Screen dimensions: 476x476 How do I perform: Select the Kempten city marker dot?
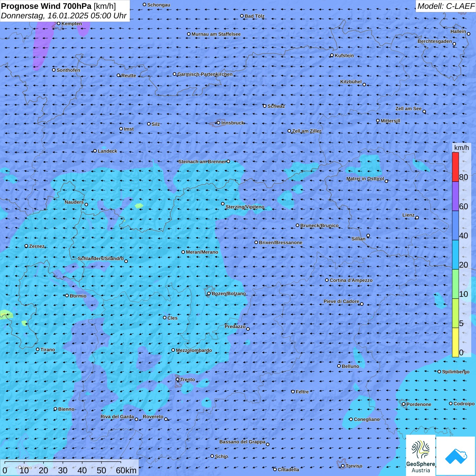(58, 23)
